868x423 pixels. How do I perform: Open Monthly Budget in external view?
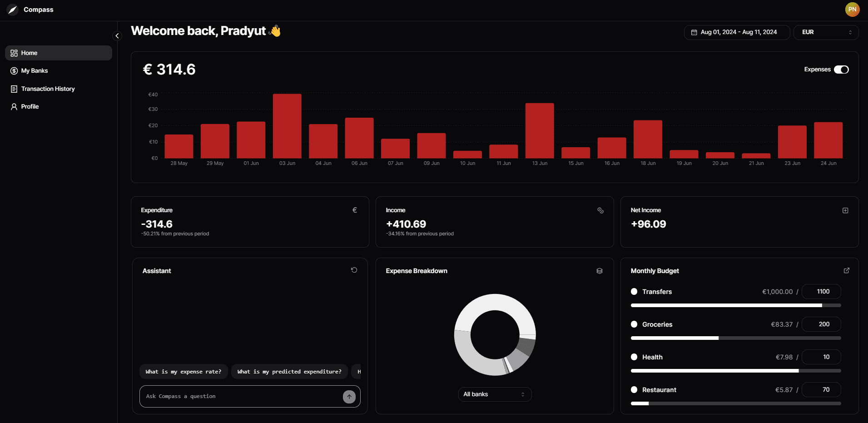[846, 271]
